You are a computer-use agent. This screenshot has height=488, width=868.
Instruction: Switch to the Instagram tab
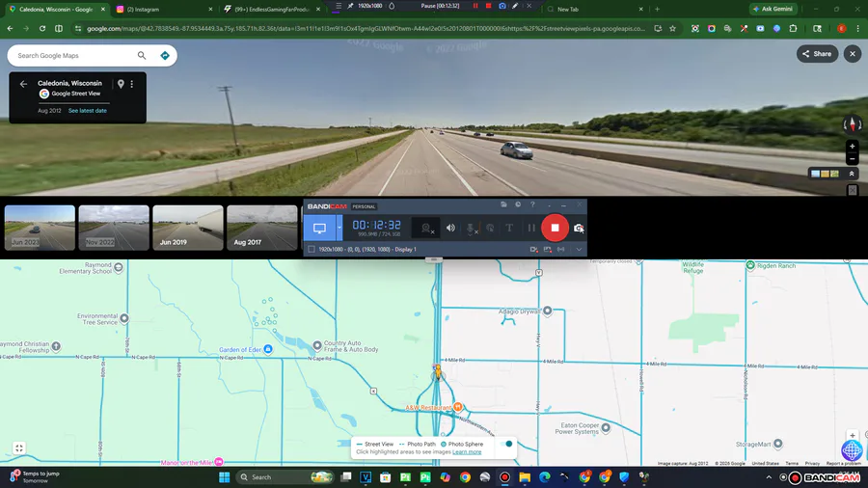163,9
